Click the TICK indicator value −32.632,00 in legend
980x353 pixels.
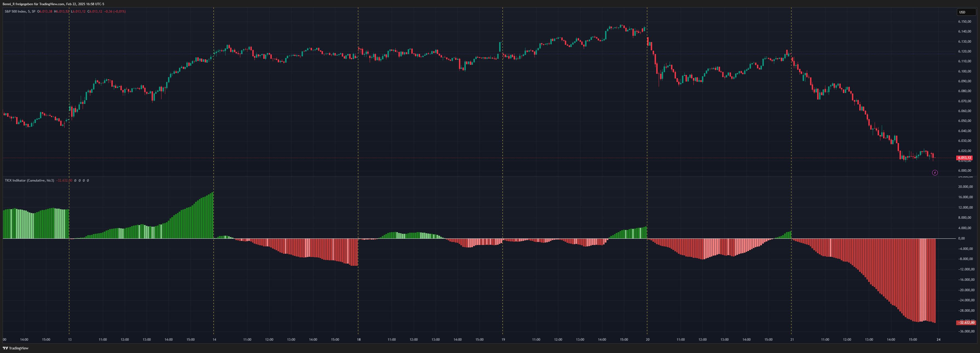tap(64, 180)
